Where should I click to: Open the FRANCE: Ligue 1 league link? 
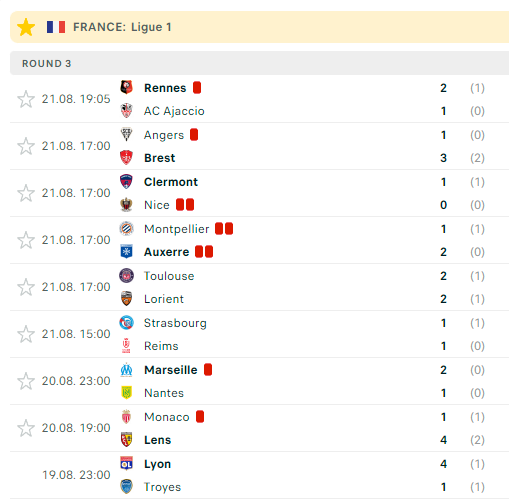point(122,27)
